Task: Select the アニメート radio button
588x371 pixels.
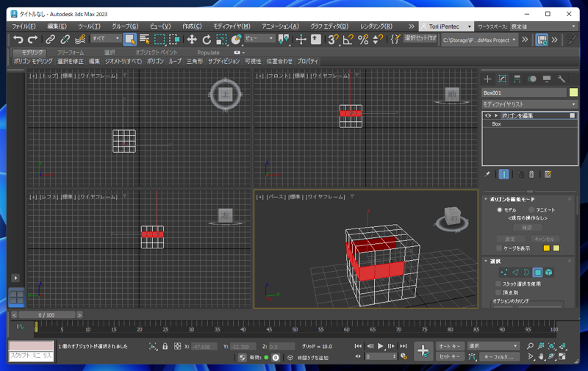Action: point(531,210)
